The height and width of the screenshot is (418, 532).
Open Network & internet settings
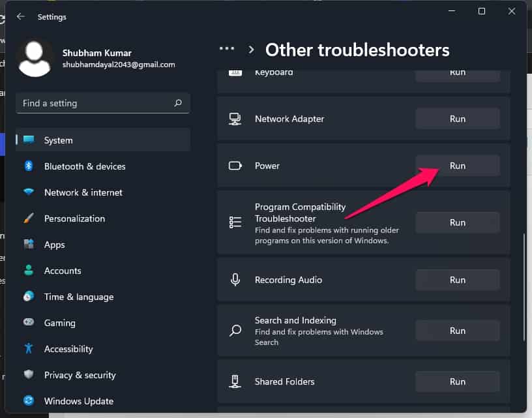coord(103,192)
